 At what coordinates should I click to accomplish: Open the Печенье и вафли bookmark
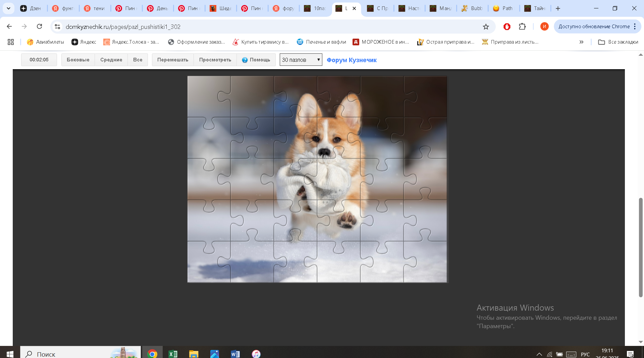pyautogui.click(x=321, y=42)
